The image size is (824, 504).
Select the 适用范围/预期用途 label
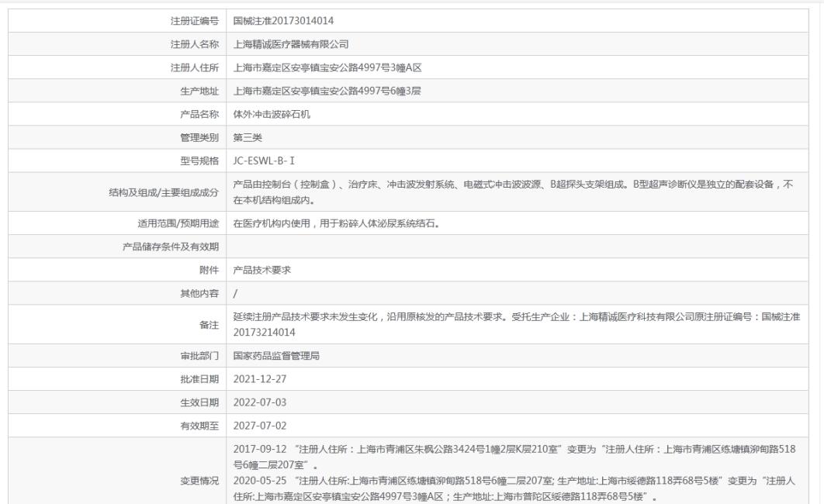178,223
